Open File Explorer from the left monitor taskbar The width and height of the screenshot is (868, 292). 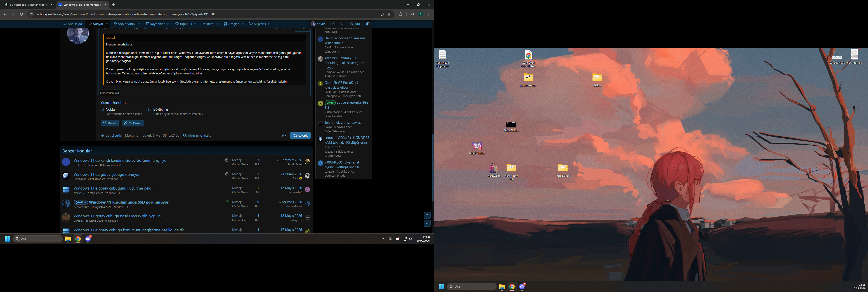[x=68, y=239]
